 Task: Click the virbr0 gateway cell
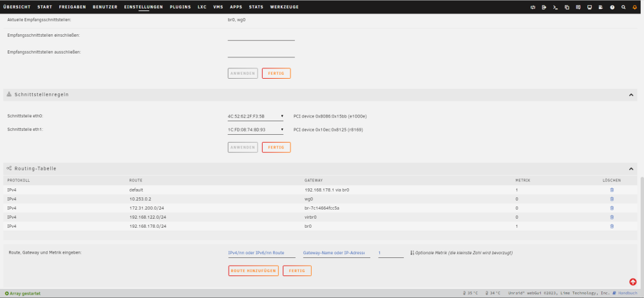pyautogui.click(x=310, y=217)
